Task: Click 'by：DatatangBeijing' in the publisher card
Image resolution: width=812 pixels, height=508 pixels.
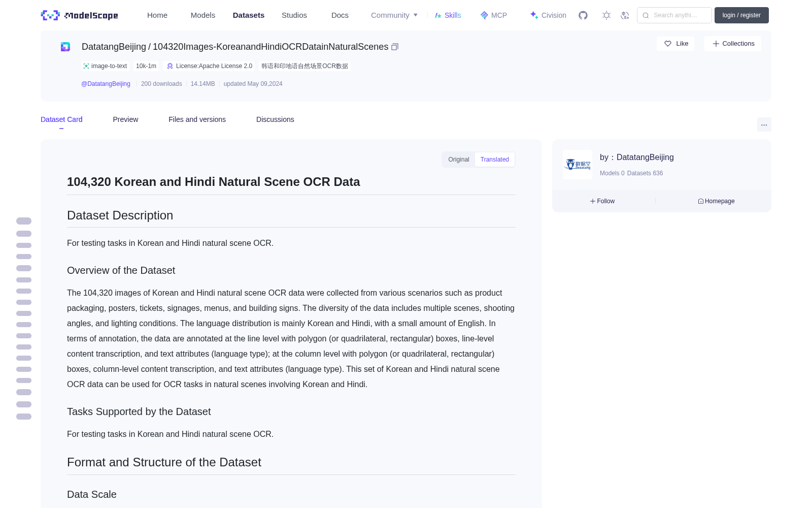Action: coord(637,157)
